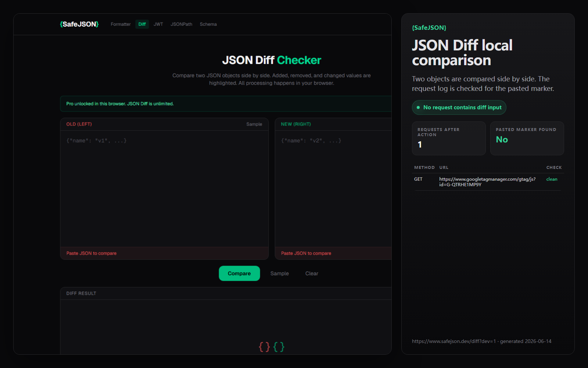This screenshot has height=368, width=588.
Task: Click the Requests After Action count card
Action: [x=449, y=138]
